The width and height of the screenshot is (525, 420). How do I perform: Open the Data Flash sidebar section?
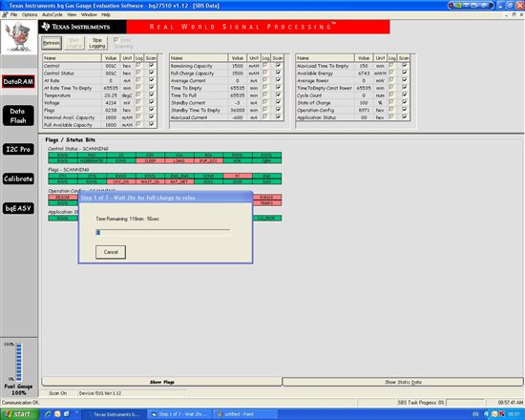pos(18,115)
